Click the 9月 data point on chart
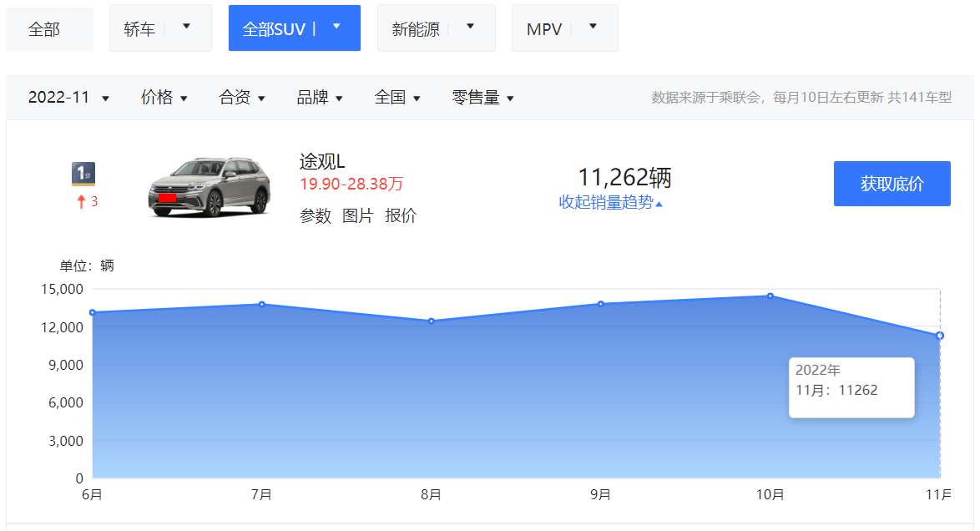 pyautogui.click(x=601, y=304)
